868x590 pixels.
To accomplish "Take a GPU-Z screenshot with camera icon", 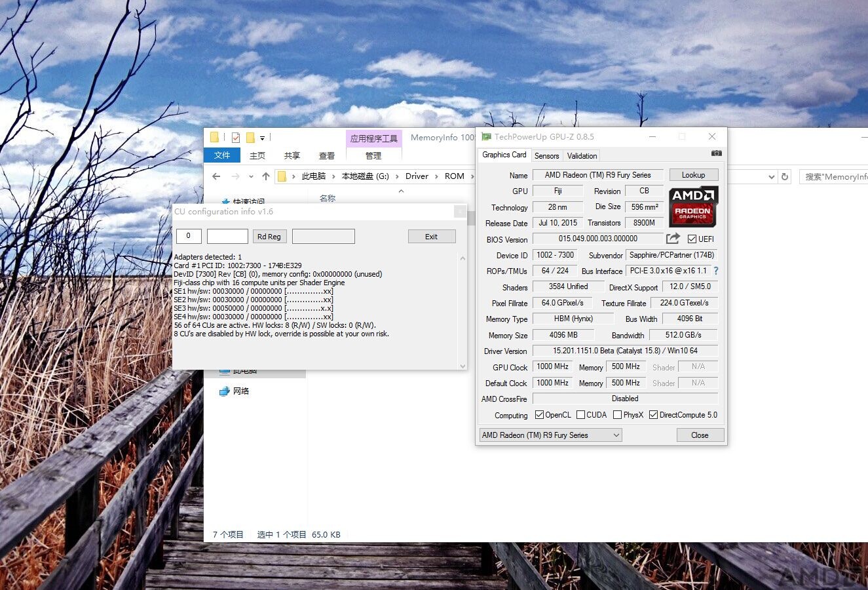I will point(716,153).
